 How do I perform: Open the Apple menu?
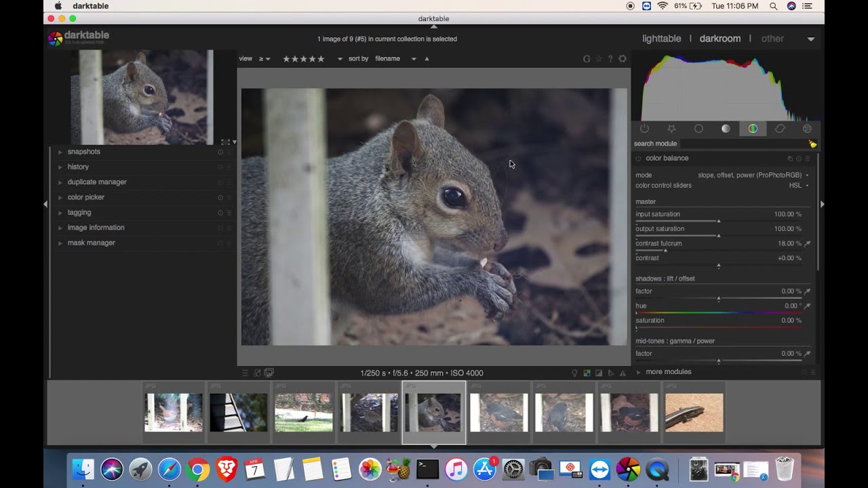(x=58, y=6)
